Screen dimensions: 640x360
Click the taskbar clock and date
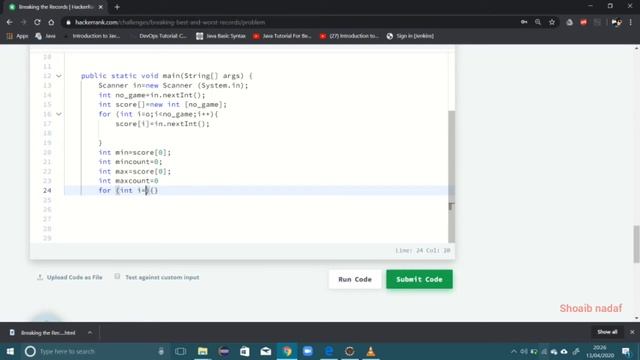(x=600, y=351)
